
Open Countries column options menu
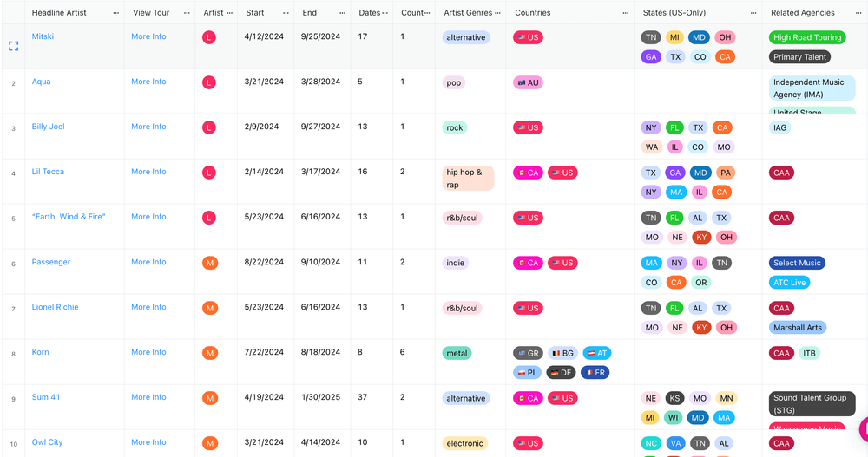[626, 13]
